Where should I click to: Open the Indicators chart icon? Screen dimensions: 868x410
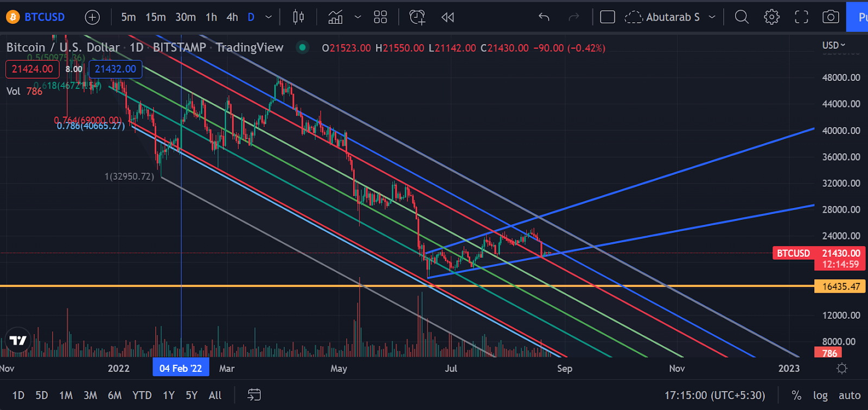click(x=336, y=17)
